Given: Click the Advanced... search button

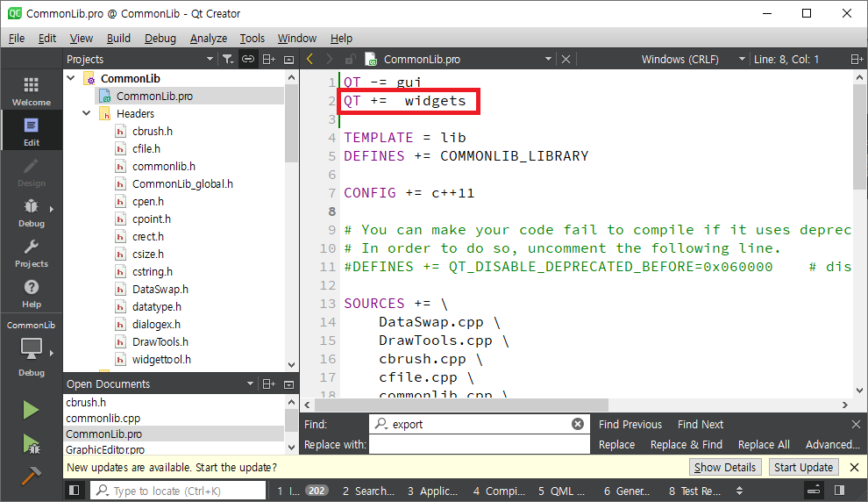Looking at the screenshot, I should tap(832, 445).
